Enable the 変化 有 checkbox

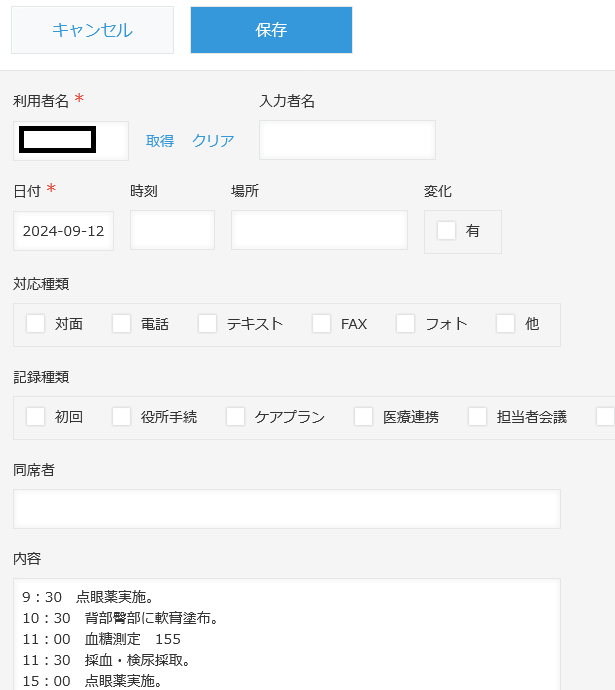click(x=447, y=231)
